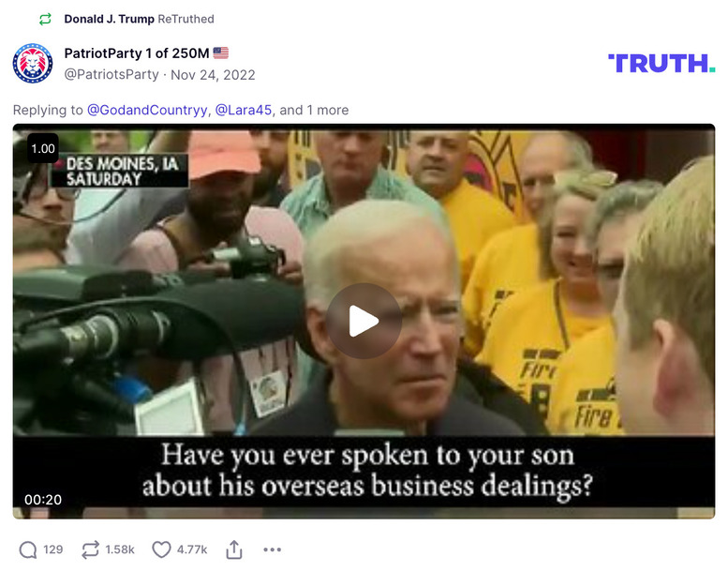Viewport: 728px width, 572px height.
Task: Open the Nov 24, 2022 post timestamp
Action: [213, 75]
